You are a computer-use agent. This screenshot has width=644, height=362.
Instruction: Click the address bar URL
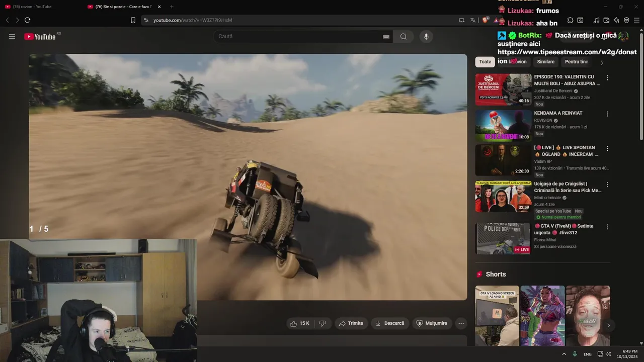tap(193, 20)
